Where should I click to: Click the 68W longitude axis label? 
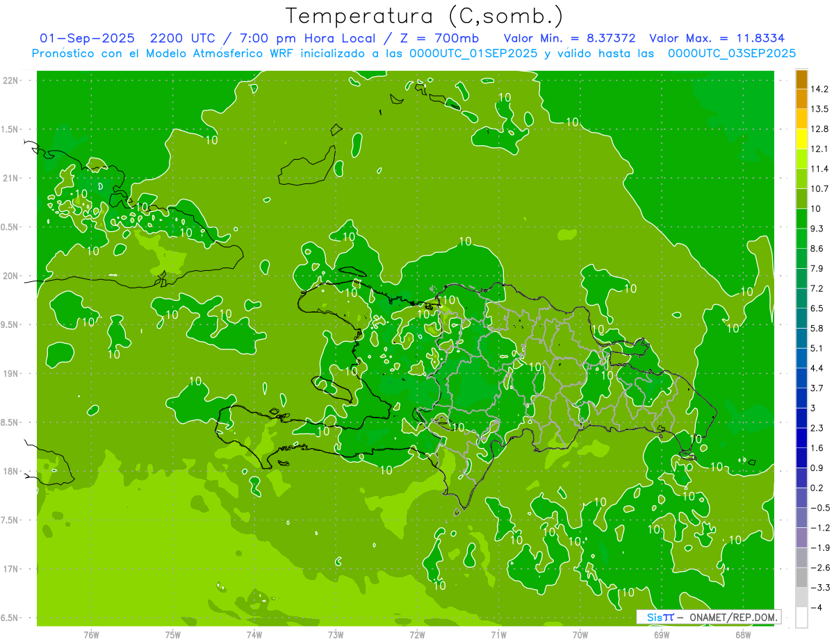(743, 634)
